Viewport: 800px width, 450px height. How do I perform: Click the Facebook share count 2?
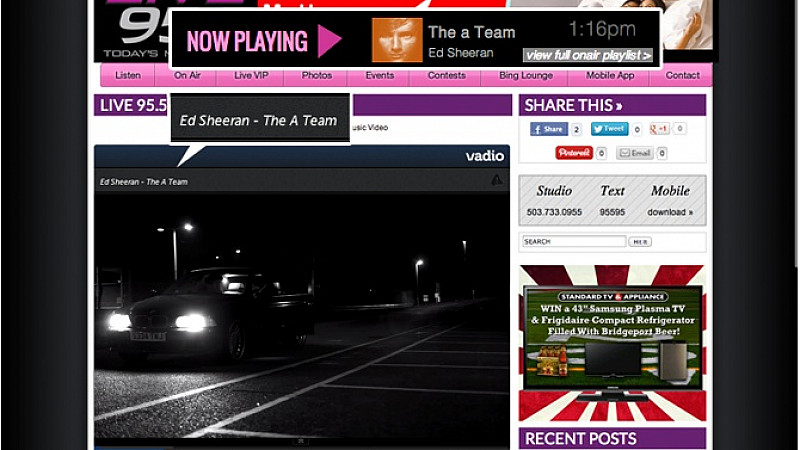576,130
